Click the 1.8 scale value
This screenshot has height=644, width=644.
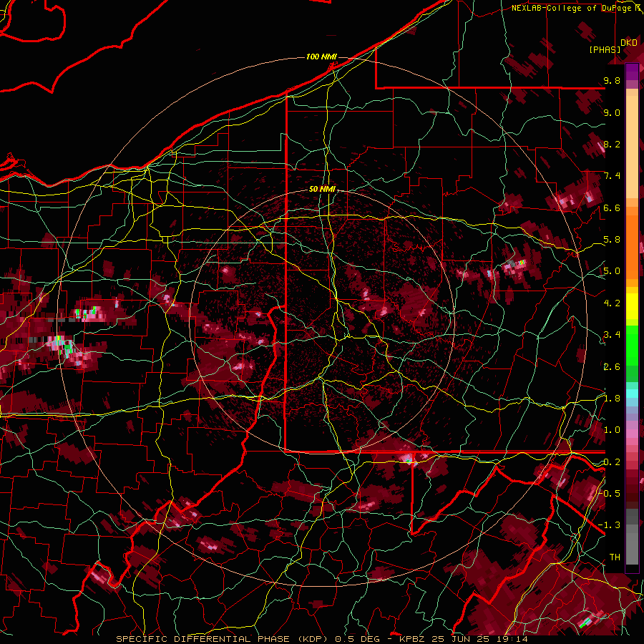coord(612,399)
